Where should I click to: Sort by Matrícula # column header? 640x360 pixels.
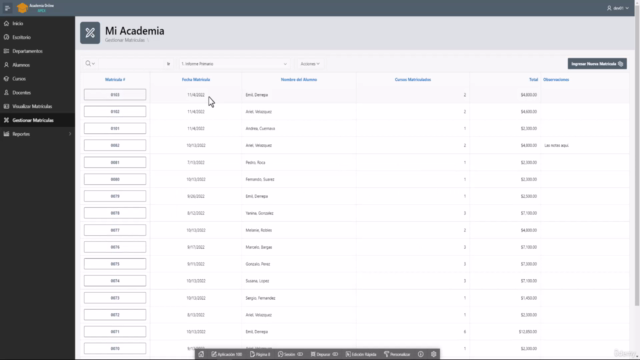click(x=115, y=80)
